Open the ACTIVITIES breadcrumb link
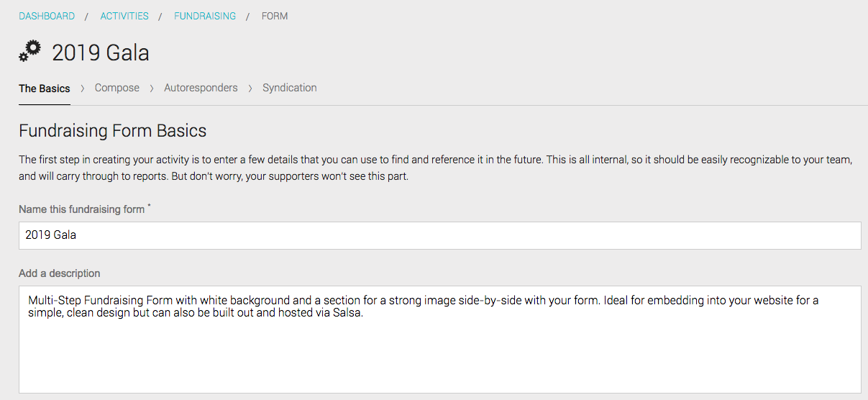Screen dimensions: 868x400 coord(124,16)
